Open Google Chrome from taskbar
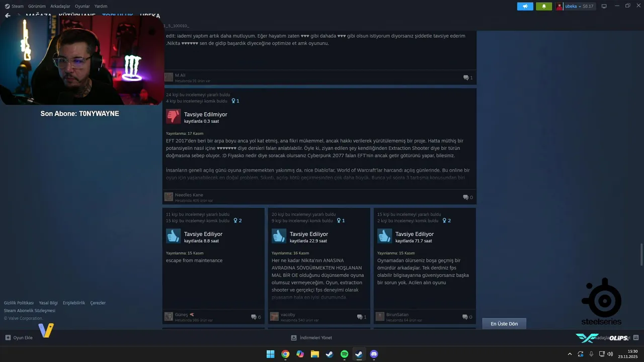Viewport: 644px width, 362px height. (x=285, y=354)
